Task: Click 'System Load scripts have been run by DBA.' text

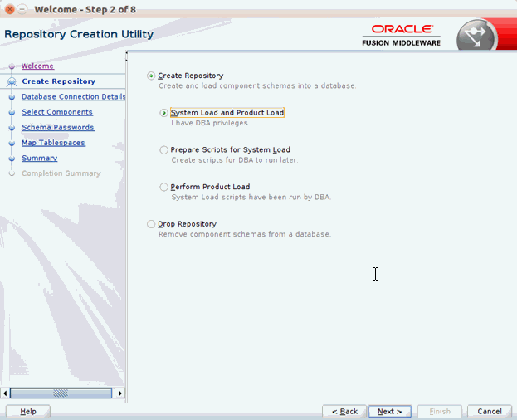Action: coord(251,198)
